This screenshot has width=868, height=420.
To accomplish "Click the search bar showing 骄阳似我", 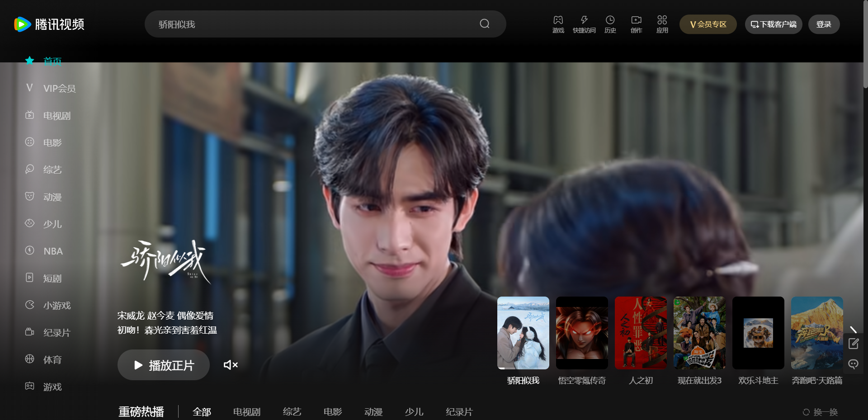I will (x=316, y=24).
